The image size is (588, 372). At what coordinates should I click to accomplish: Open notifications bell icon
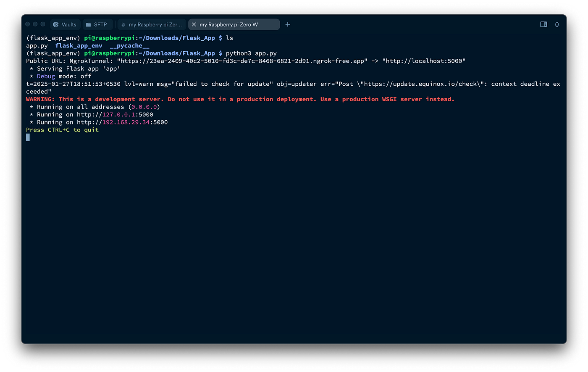(557, 24)
